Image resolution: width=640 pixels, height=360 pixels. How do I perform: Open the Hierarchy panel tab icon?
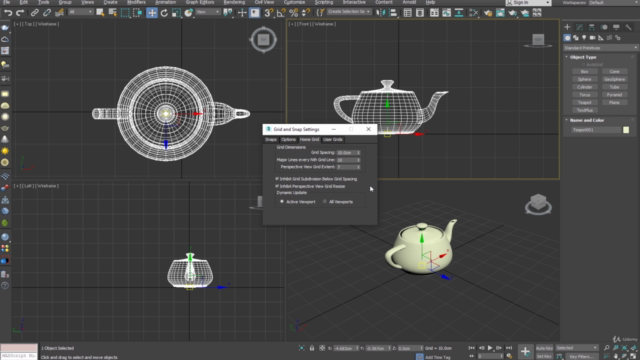click(x=591, y=27)
